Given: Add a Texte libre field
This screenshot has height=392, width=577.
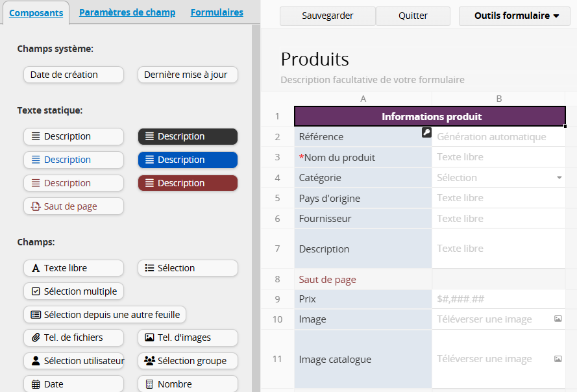Looking at the screenshot, I should point(73,268).
